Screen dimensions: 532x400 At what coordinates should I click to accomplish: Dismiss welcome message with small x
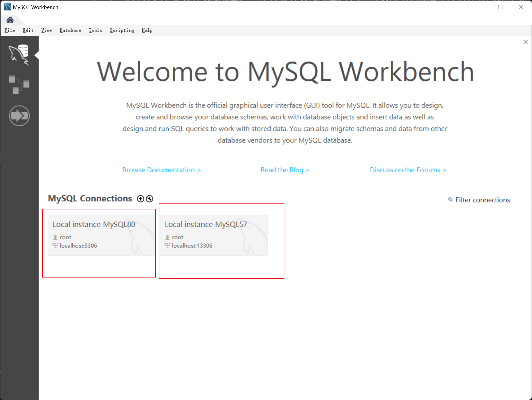tap(525, 42)
